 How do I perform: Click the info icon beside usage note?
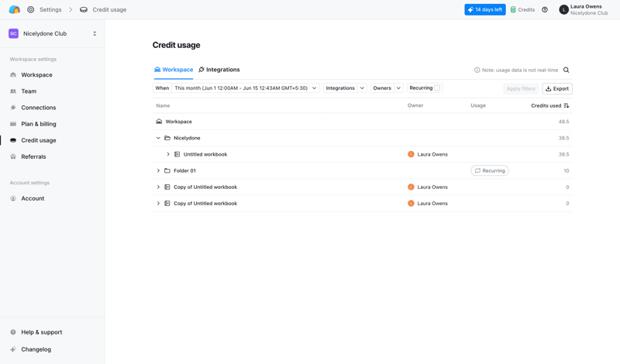coord(477,70)
